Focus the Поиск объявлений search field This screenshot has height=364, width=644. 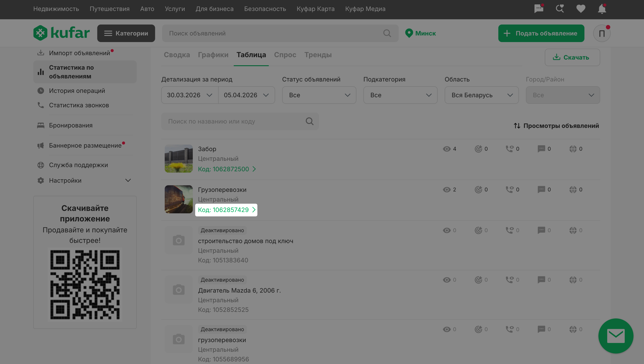point(280,33)
